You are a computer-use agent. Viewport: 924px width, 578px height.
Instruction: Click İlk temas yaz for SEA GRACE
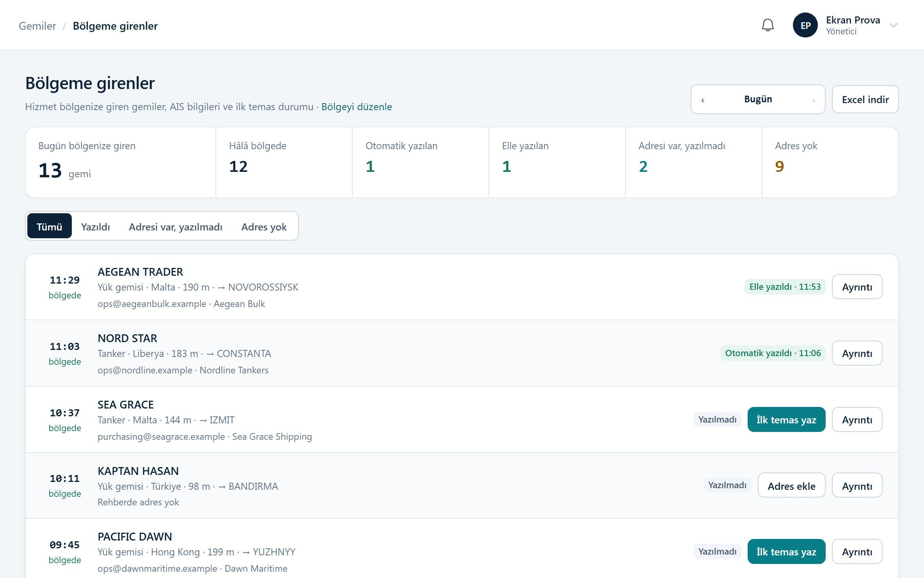786,420
